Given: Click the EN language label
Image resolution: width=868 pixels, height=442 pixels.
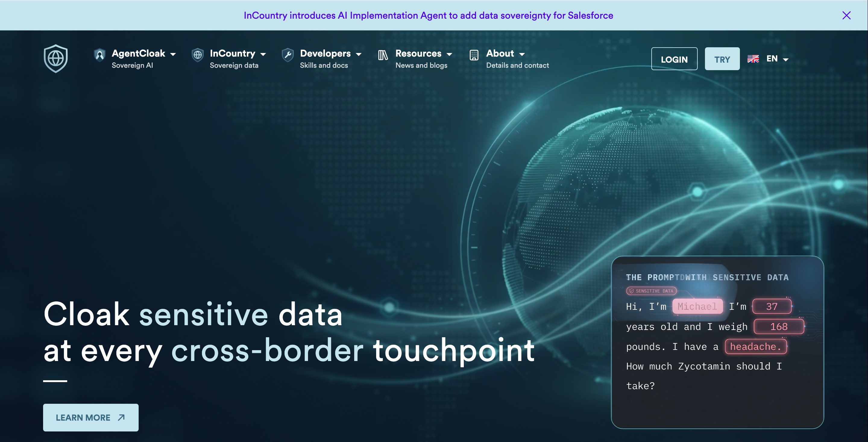Looking at the screenshot, I should (x=772, y=59).
